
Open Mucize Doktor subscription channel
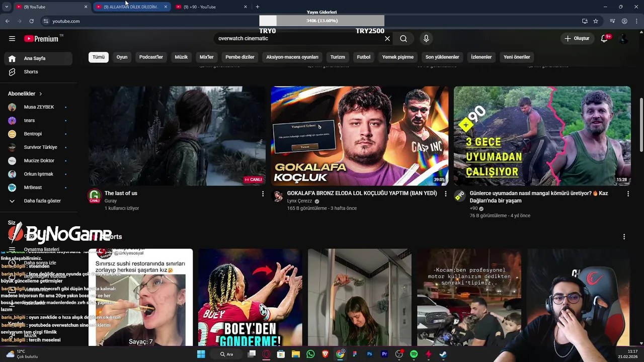click(38, 161)
